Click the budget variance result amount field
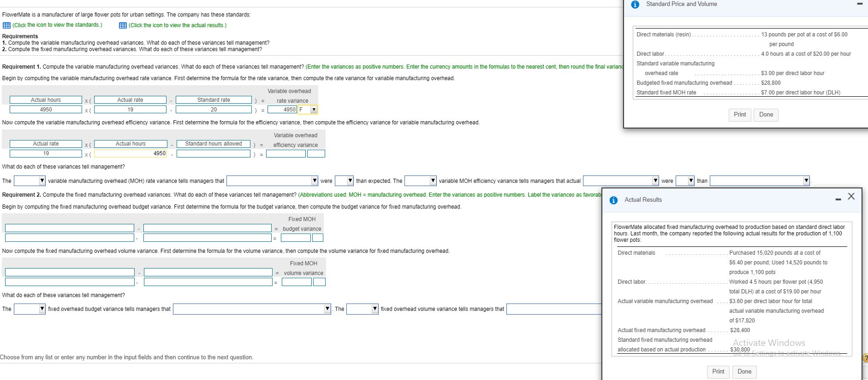 pos(296,238)
